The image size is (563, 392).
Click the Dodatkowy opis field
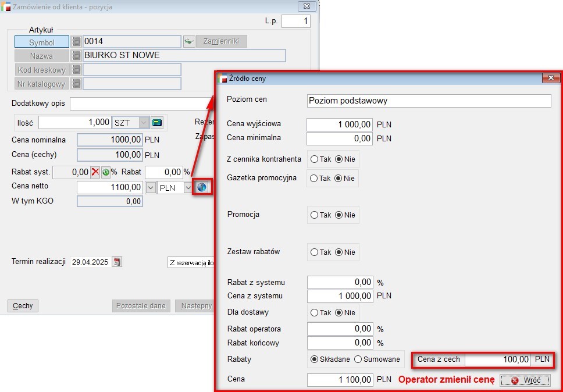click(x=142, y=104)
